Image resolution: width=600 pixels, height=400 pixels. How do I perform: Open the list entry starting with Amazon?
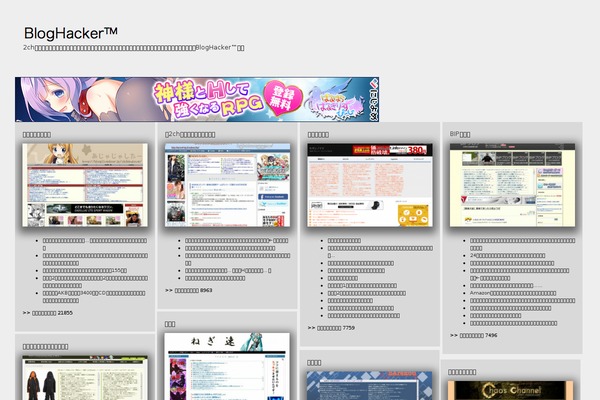coord(513,293)
